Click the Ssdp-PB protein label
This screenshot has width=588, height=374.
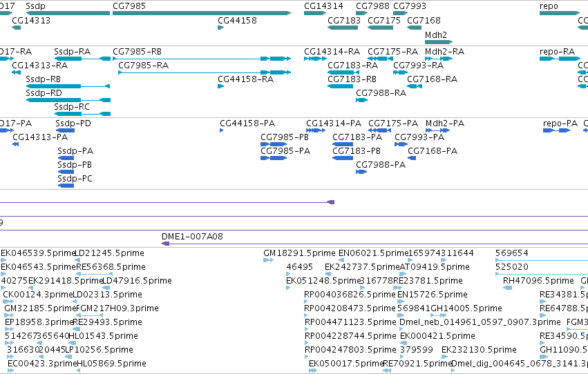(x=75, y=165)
